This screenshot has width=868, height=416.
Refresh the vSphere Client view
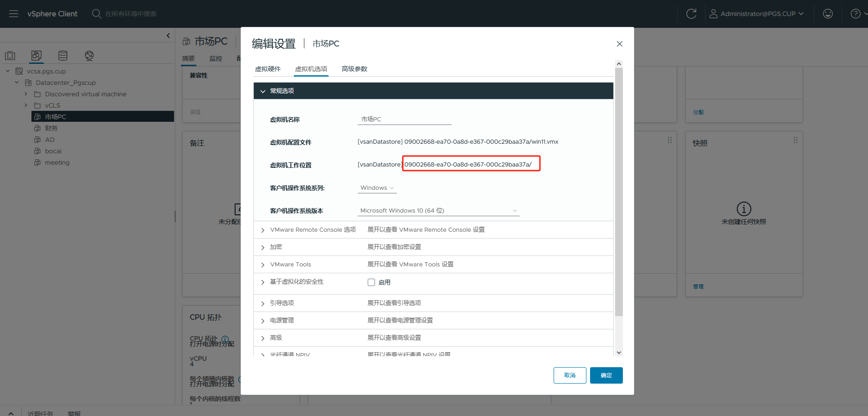pyautogui.click(x=691, y=14)
